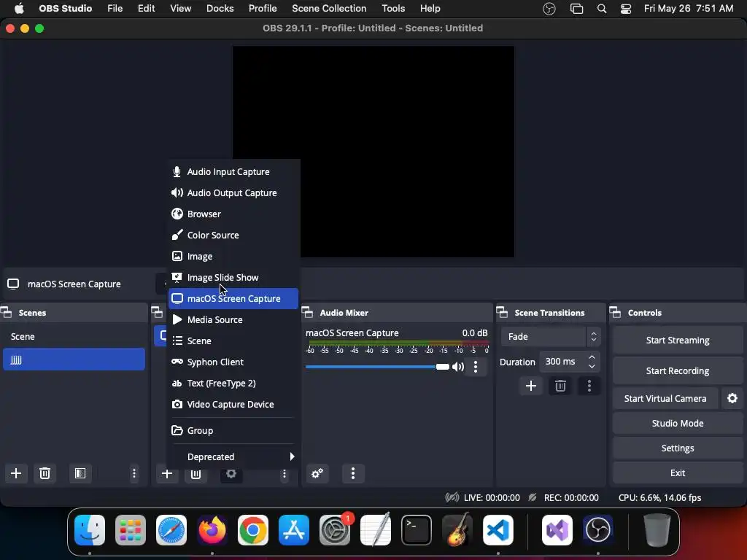Viewport: 747px width, 560px height.
Task: Click OBS icon in the Dock
Action: point(598,530)
